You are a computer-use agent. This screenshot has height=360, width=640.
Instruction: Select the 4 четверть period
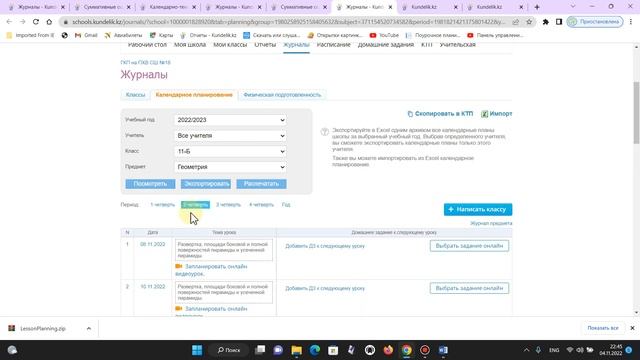(x=261, y=204)
